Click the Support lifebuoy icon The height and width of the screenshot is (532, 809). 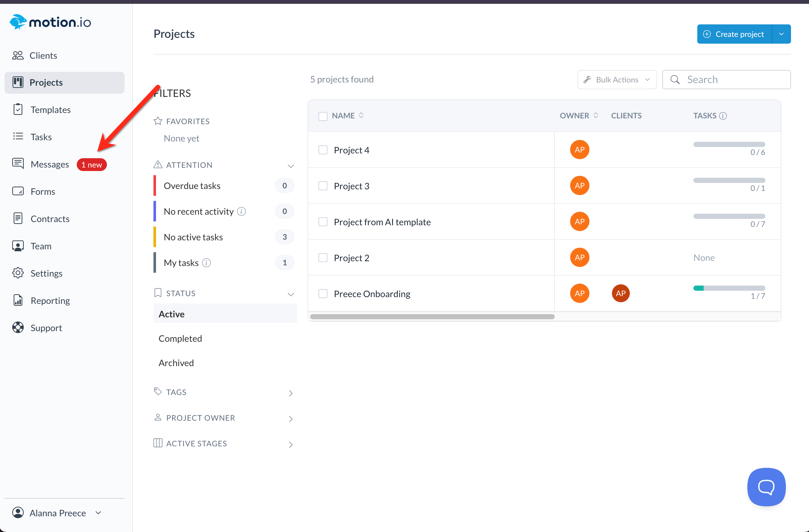(18, 328)
